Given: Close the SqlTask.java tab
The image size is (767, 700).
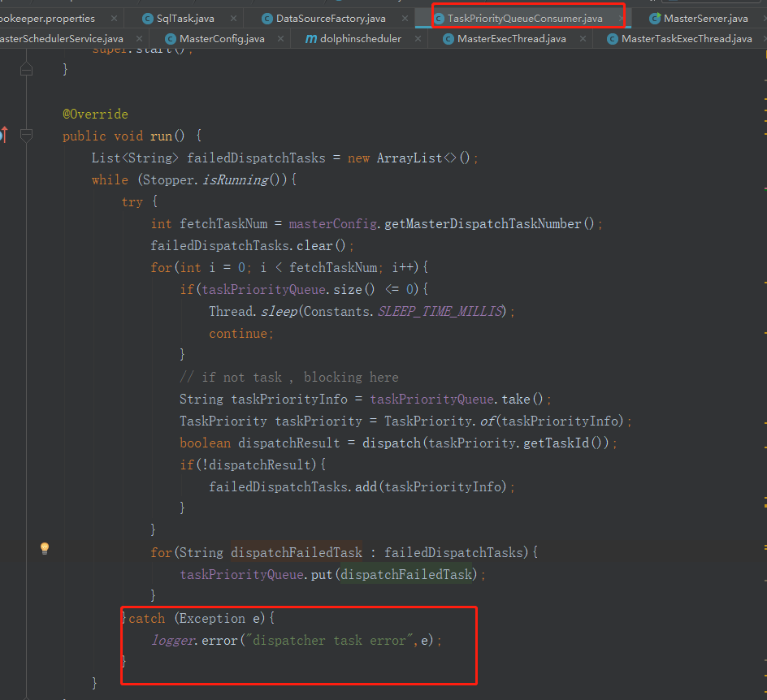Looking at the screenshot, I should tap(234, 19).
